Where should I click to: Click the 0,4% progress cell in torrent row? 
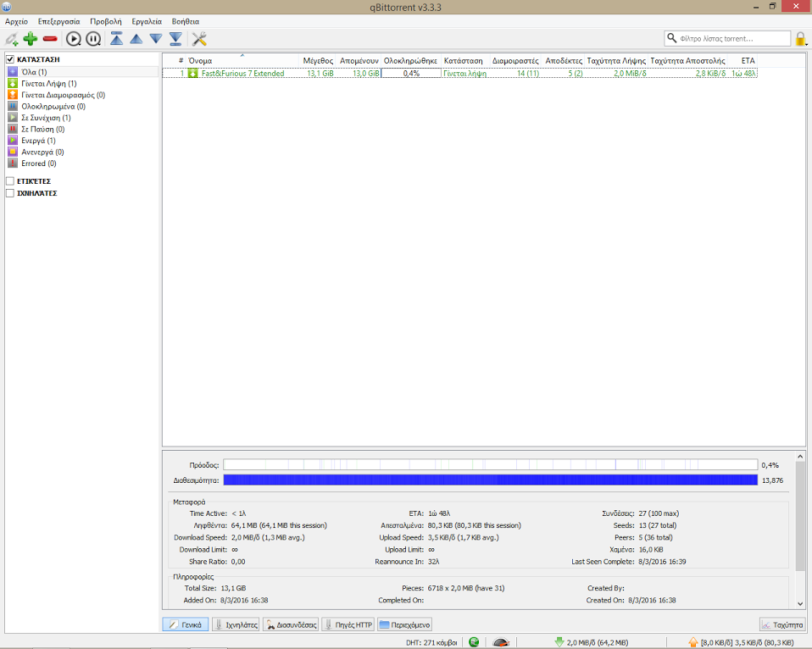[411, 74]
